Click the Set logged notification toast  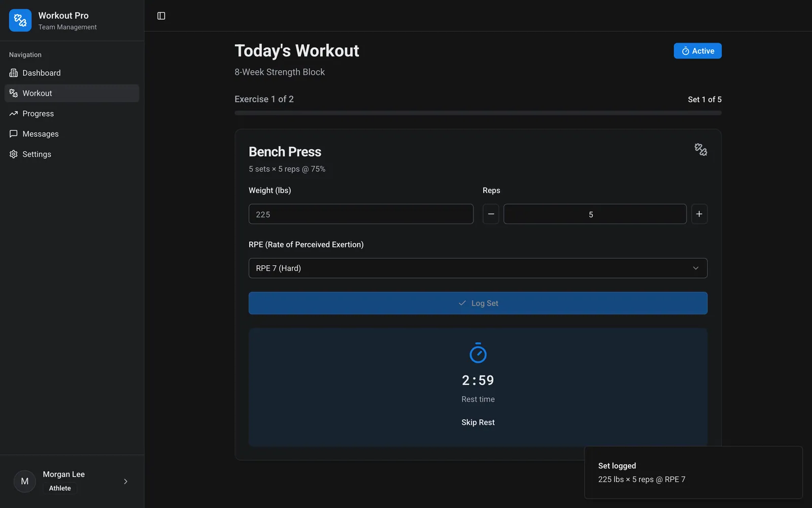pos(693,472)
